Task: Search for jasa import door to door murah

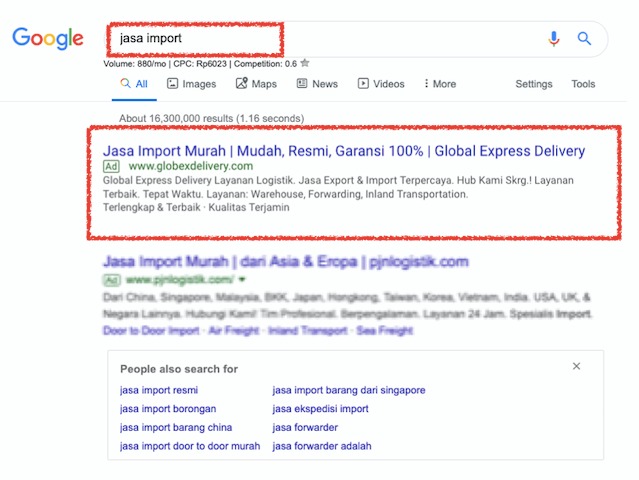Action: (190, 446)
